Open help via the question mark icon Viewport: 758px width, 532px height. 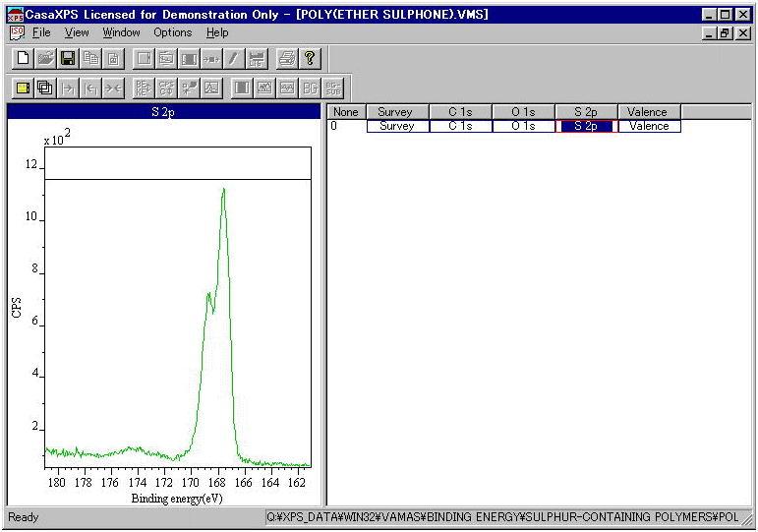pos(310,59)
